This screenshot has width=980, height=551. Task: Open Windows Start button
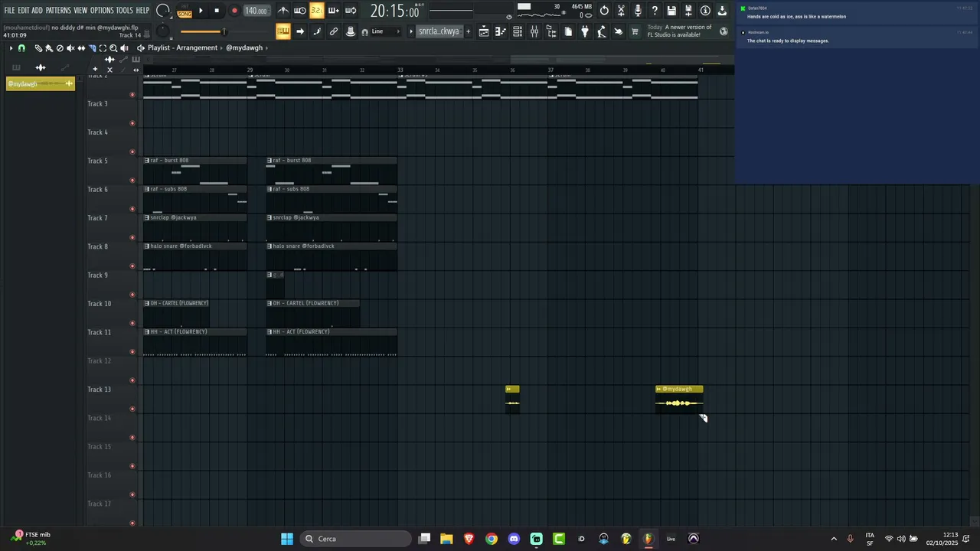(x=287, y=539)
